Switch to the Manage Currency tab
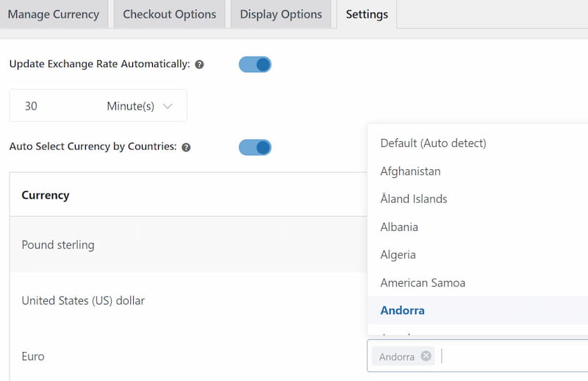The image size is (588, 381). point(53,15)
